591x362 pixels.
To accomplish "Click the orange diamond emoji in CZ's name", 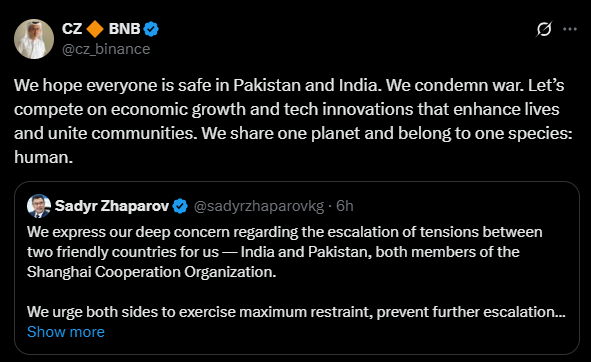I will [x=95, y=29].
